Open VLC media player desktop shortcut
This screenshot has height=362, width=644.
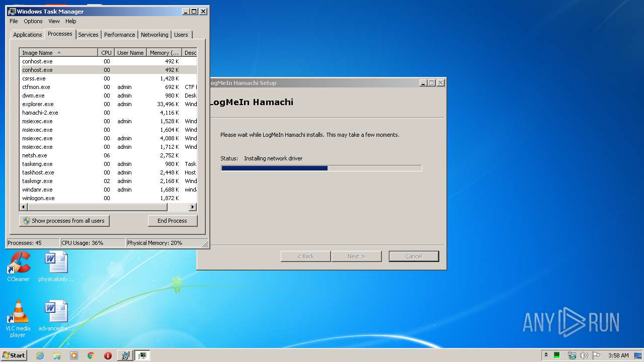coord(18,319)
